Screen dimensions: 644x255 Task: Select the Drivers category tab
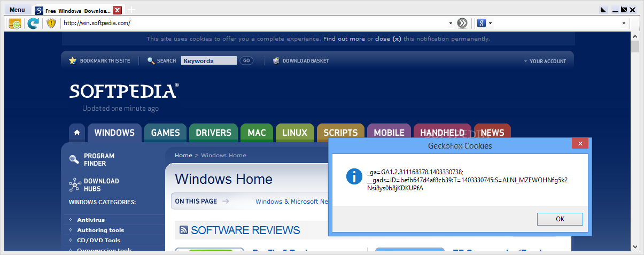pyautogui.click(x=213, y=133)
